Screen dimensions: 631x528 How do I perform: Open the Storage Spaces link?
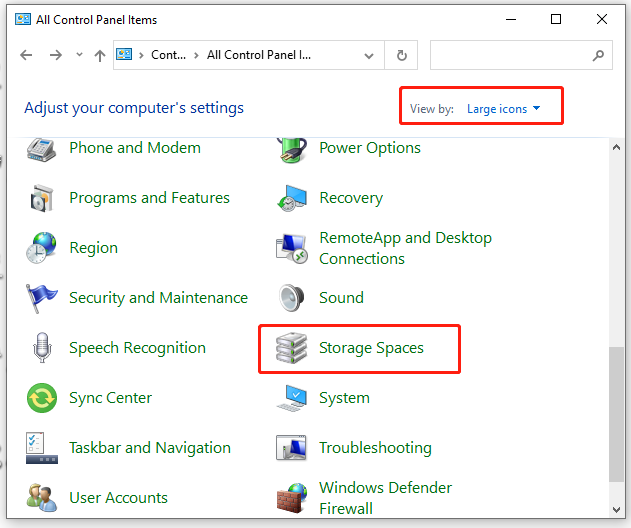coord(371,348)
